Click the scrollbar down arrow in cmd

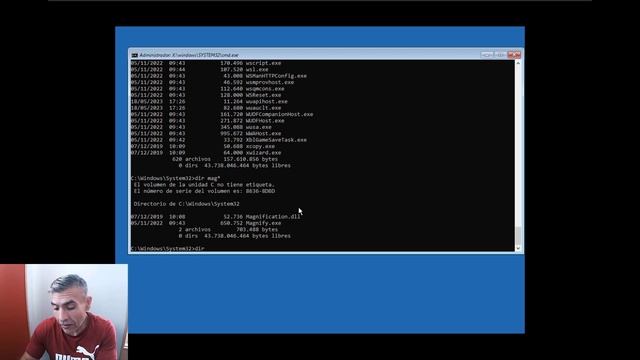pos(518,248)
